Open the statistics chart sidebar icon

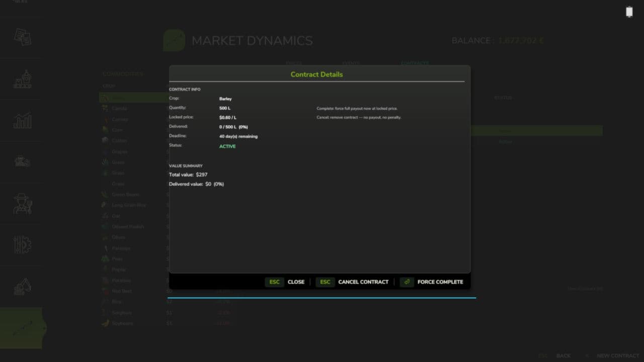[x=21, y=121]
